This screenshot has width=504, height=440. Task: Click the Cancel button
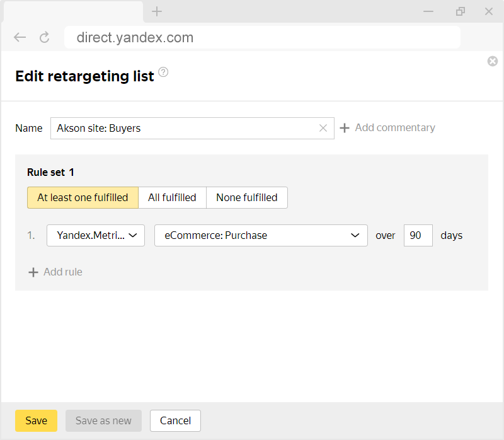pos(175,420)
